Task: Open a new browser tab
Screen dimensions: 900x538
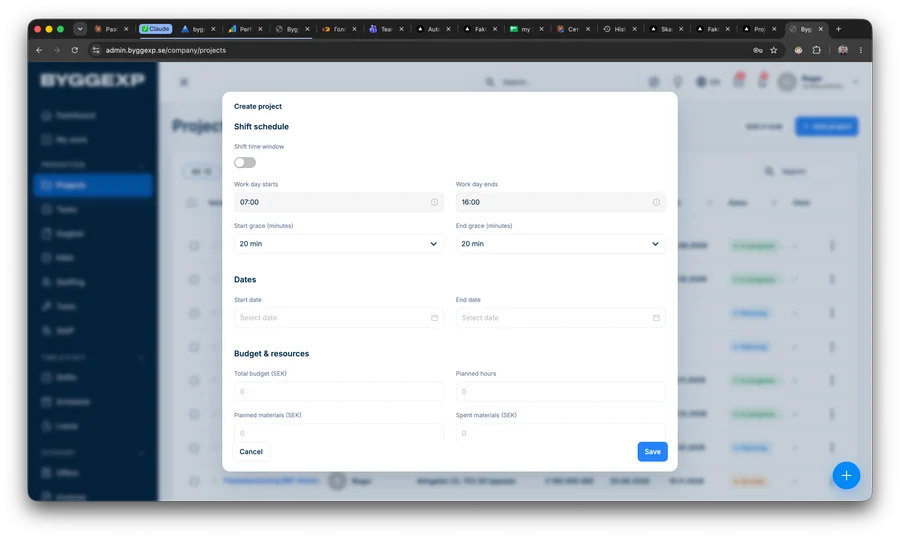Action: click(839, 29)
